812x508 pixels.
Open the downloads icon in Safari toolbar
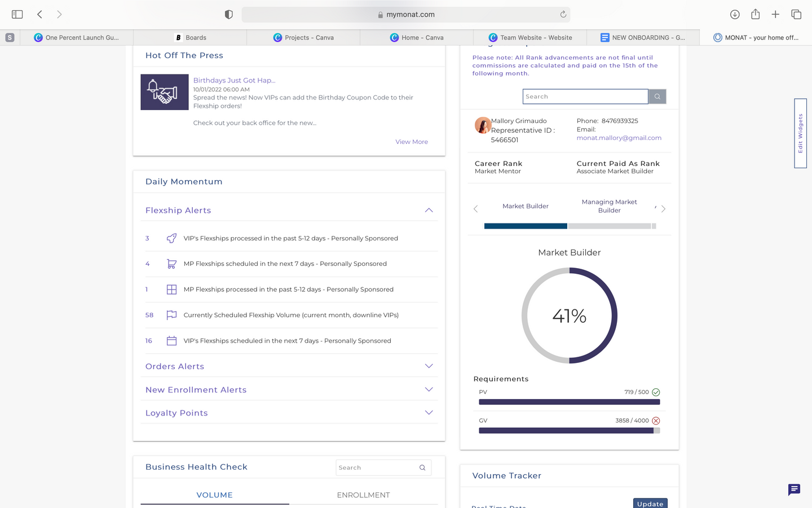[x=735, y=14]
